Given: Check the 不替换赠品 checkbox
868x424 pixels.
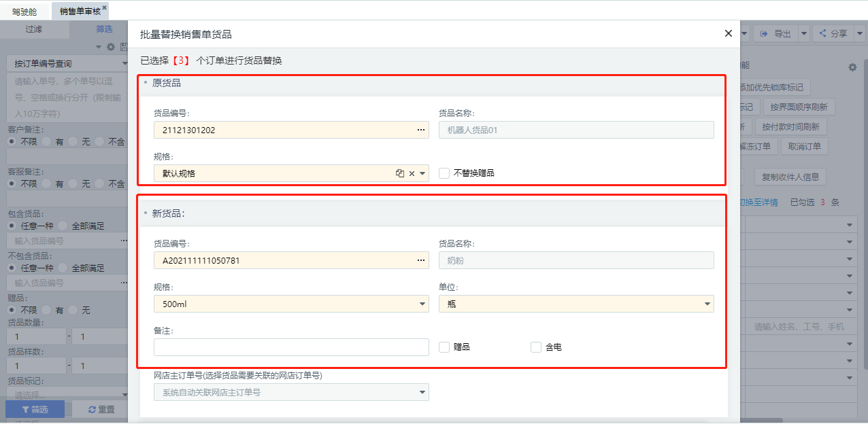Looking at the screenshot, I should [444, 173].
